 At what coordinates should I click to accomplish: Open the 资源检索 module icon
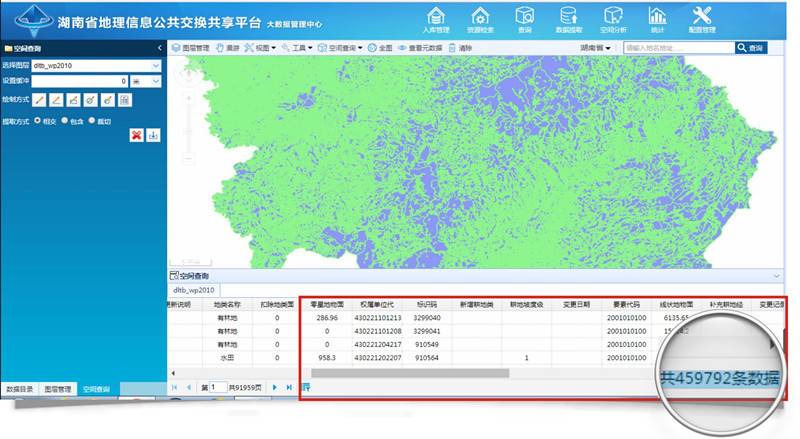[x=480, y=17]
